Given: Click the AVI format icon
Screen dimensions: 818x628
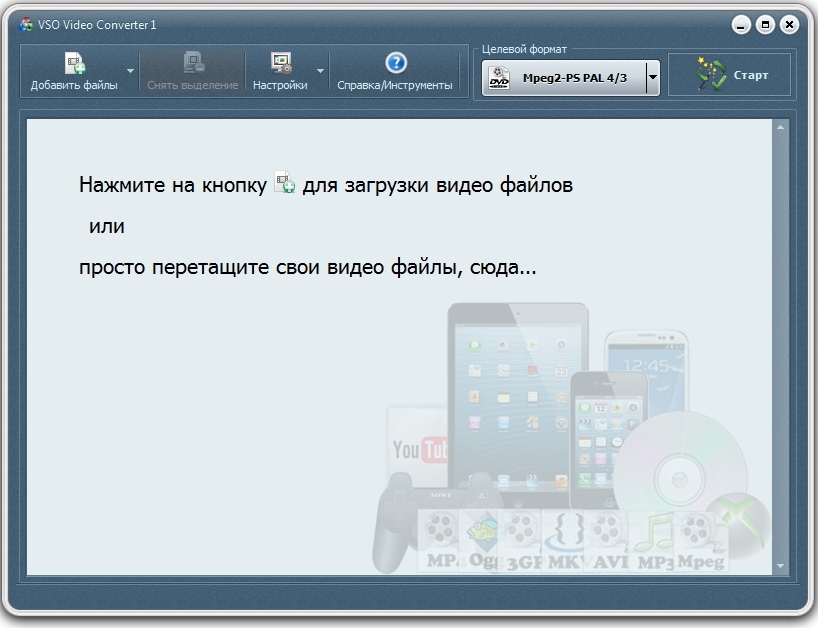Looking at the screenshot, I should tap(607, 542).
